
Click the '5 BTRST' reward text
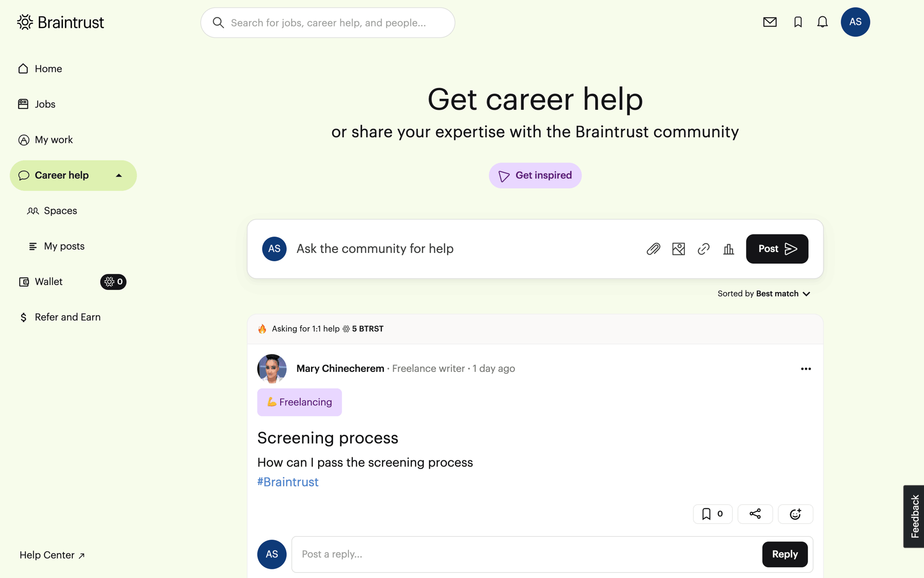tap(368, 329)
